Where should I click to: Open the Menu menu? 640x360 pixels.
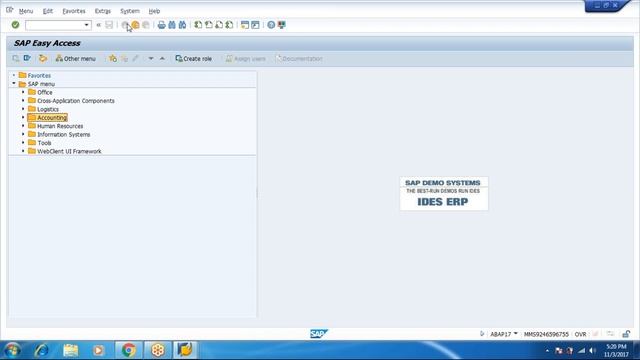click(x=26, y=11)
